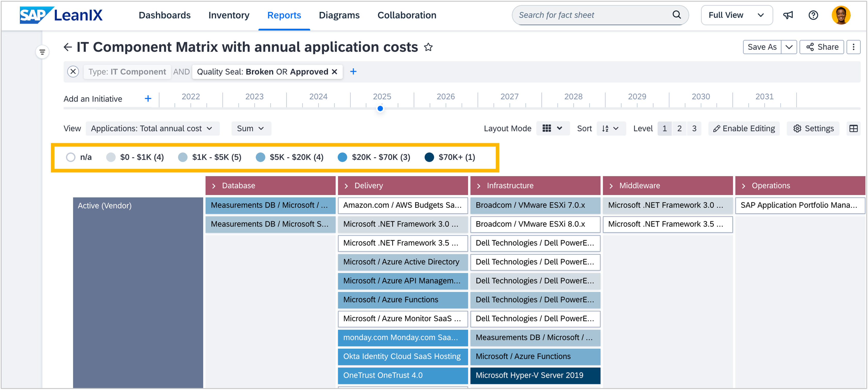Open the Sum aggregation dropdown
This screenshot has width=868, height=390.
[x=251, y=129]
